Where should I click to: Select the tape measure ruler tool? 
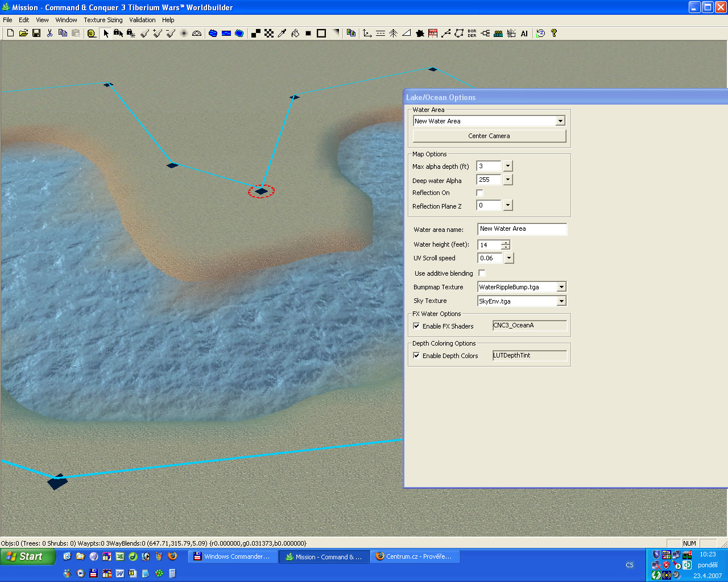coord(91,34)
